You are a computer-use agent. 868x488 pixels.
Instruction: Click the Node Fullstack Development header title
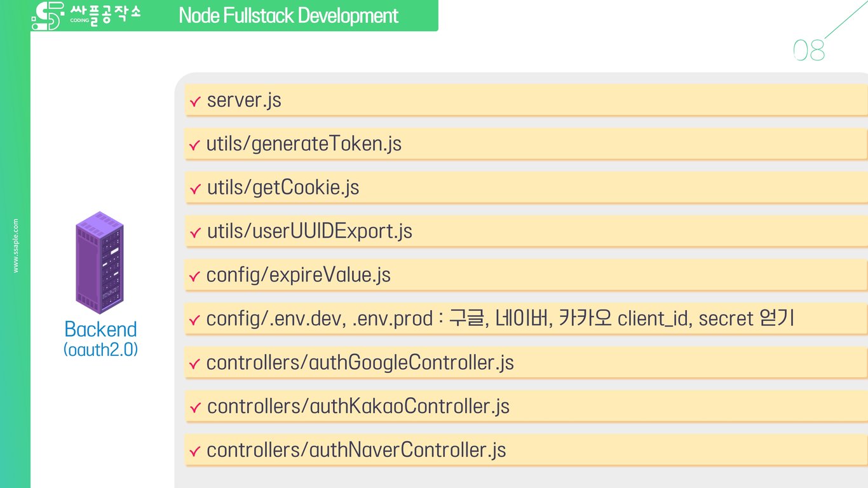click(x=288, y=16)
